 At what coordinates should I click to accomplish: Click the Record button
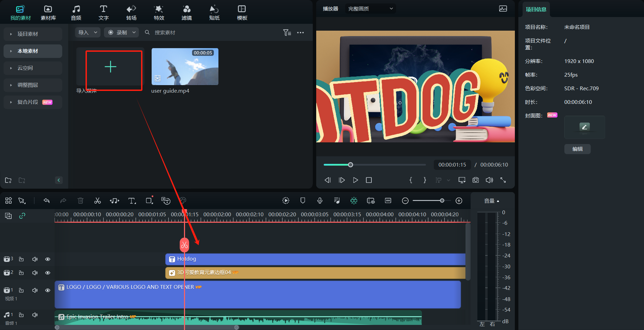[118, 32]
